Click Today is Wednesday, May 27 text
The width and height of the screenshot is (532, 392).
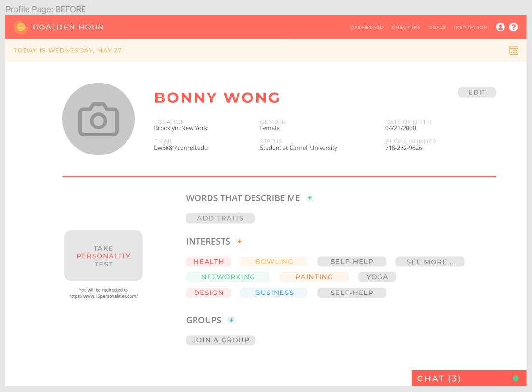click(68, 51)
